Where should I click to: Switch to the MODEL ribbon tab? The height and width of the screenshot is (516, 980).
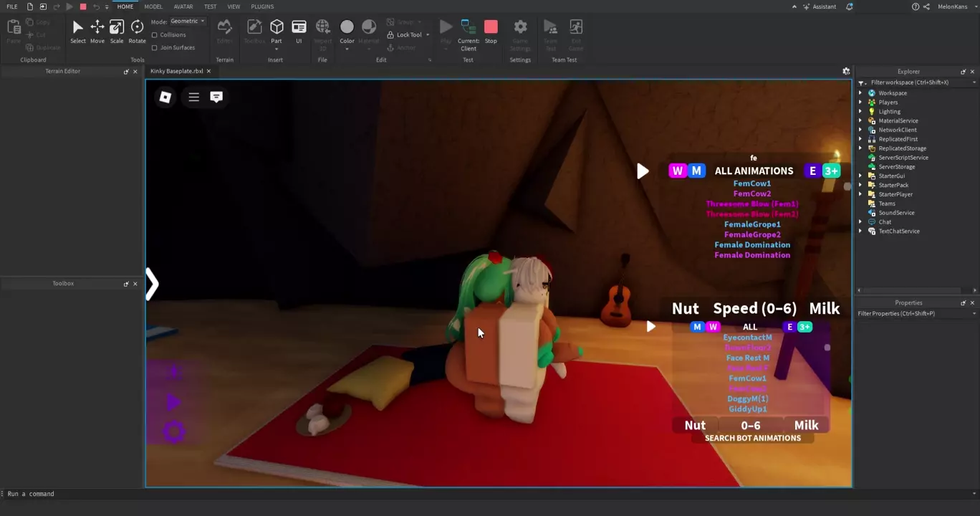click(x=153, y=6)
